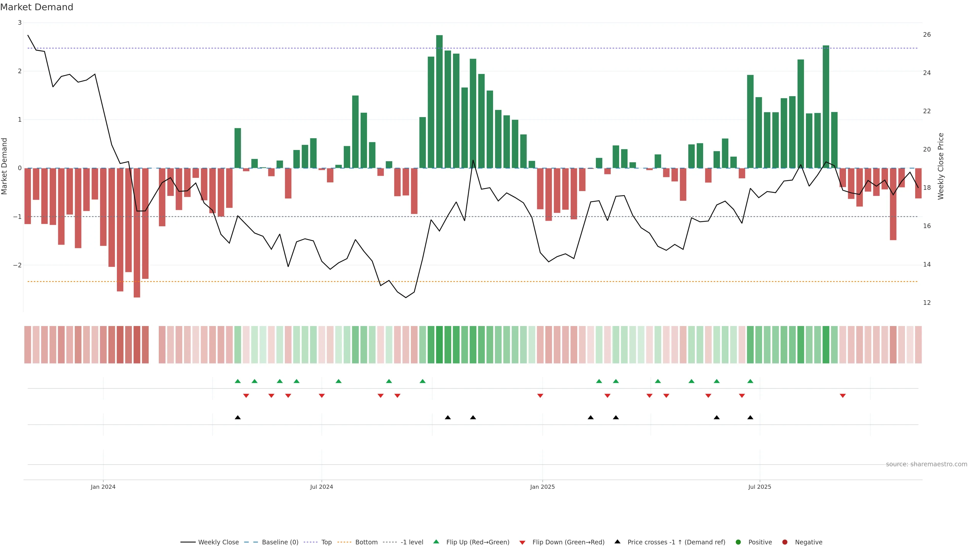This screenshot has width=980, height=551.
Task: Click the Negative red dot legend
Action: coord(785,542)
